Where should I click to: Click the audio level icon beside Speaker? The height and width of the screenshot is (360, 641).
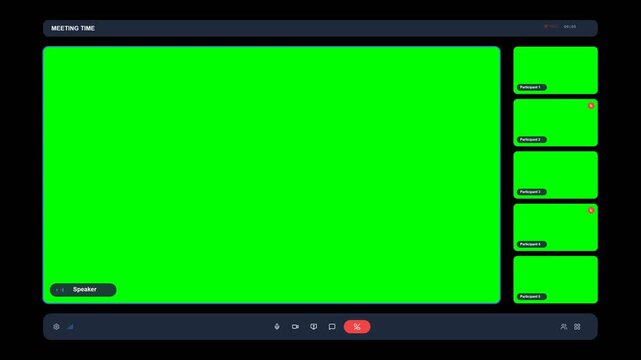(60, 290)
